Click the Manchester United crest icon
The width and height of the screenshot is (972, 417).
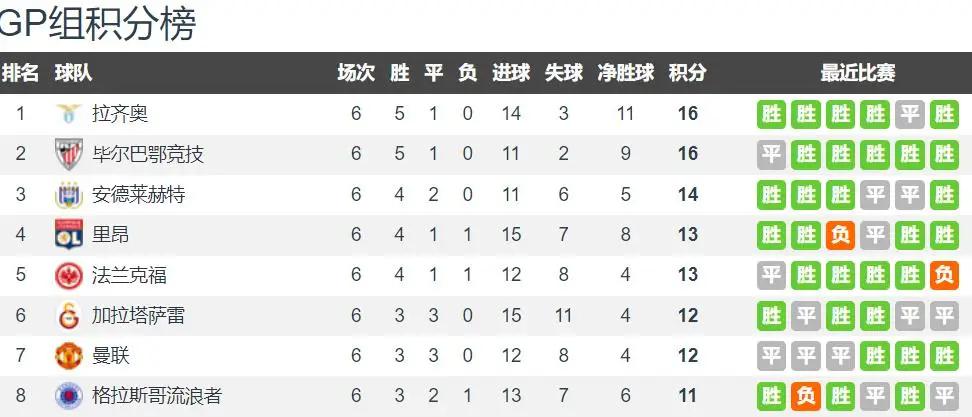(68, 356)
